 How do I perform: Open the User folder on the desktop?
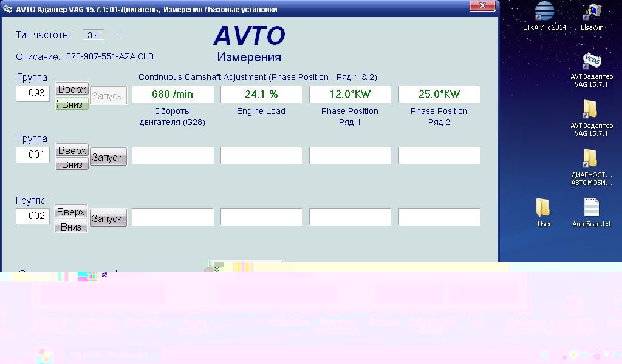tap(544, 207)
